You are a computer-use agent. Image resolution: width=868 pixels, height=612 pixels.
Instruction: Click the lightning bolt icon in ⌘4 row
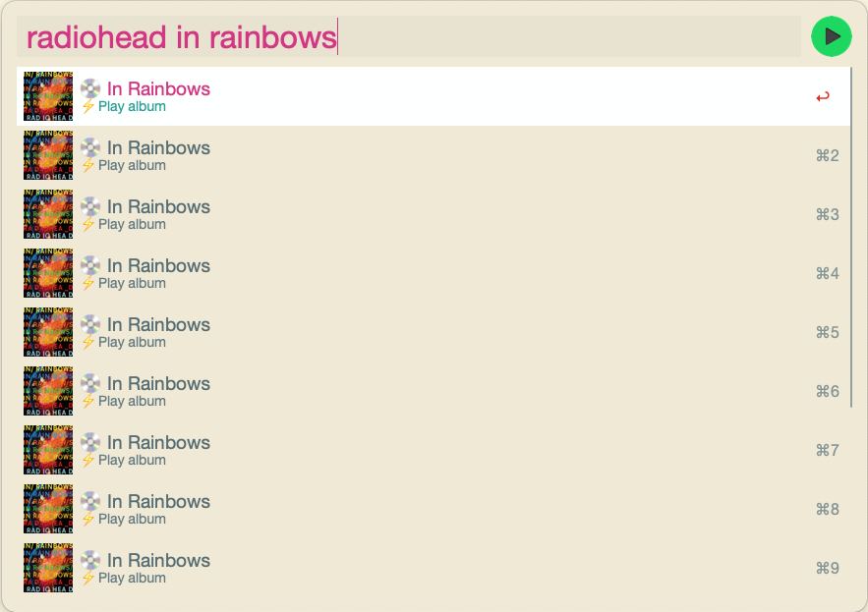88,283
